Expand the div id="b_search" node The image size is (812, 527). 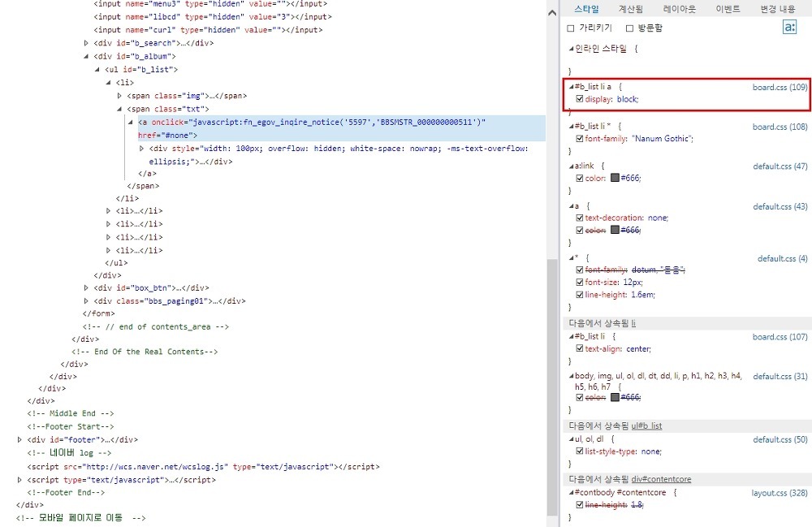[86, 43]
